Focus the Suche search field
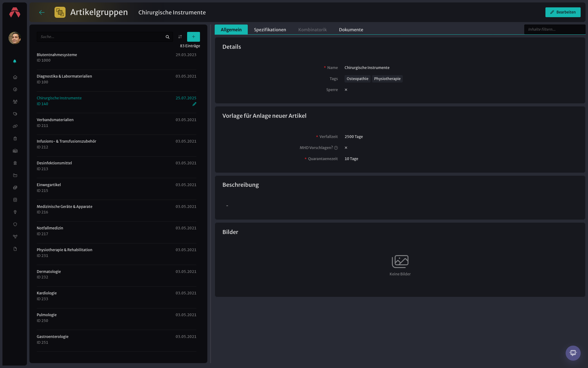The height and width of the screenshot is (368, 588). tap(101, 37)
